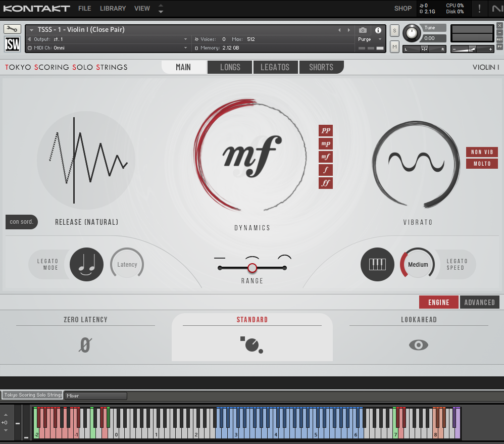This screenshot has height=444, width=504.
Task: Open the LIBRARY menu
Action: (x=113, y=9)
